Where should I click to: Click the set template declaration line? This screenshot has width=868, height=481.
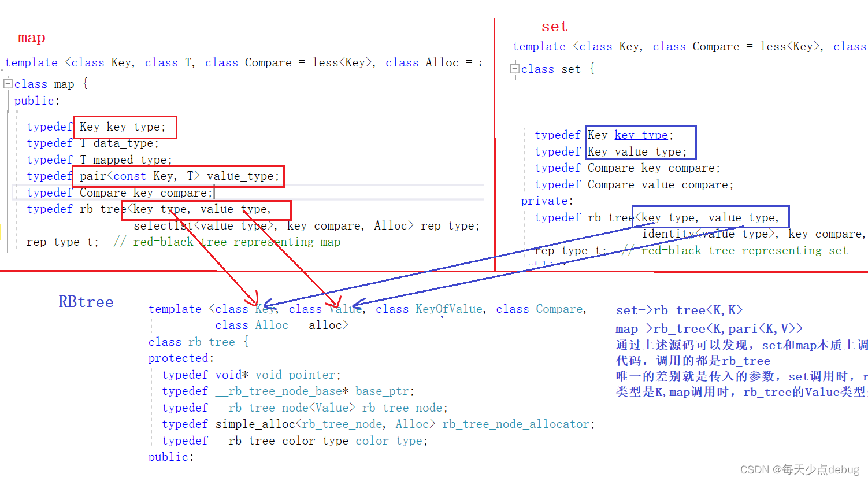click(689, 46)
